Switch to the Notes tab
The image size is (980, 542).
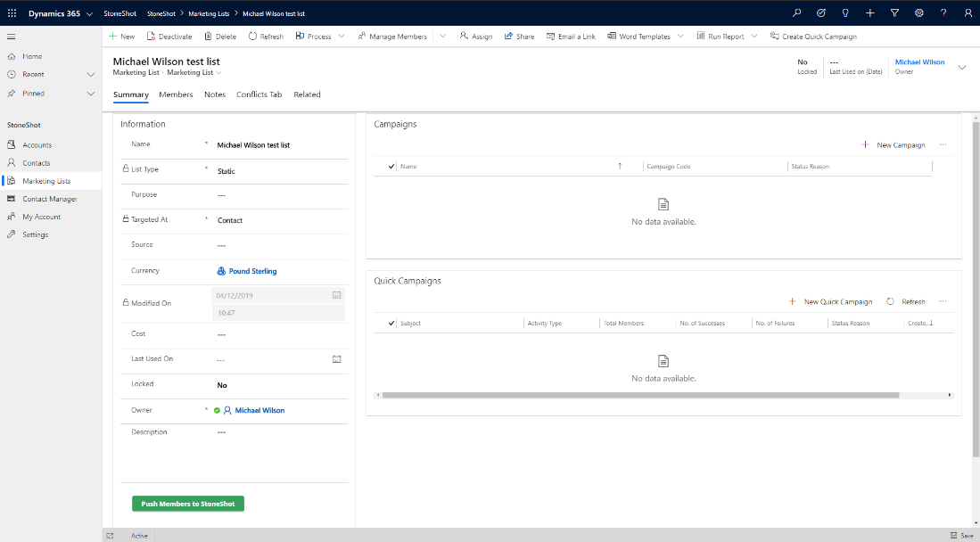(x=215, y=94)
